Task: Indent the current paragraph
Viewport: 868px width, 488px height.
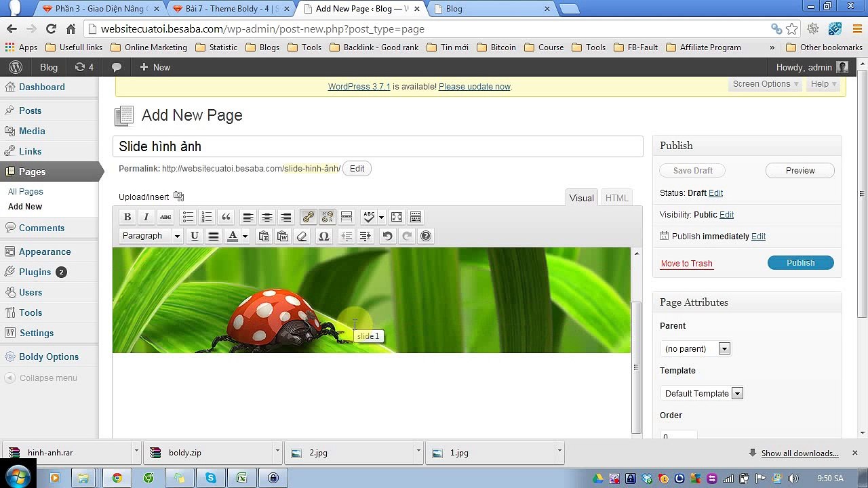Action: tap(366, 236)
